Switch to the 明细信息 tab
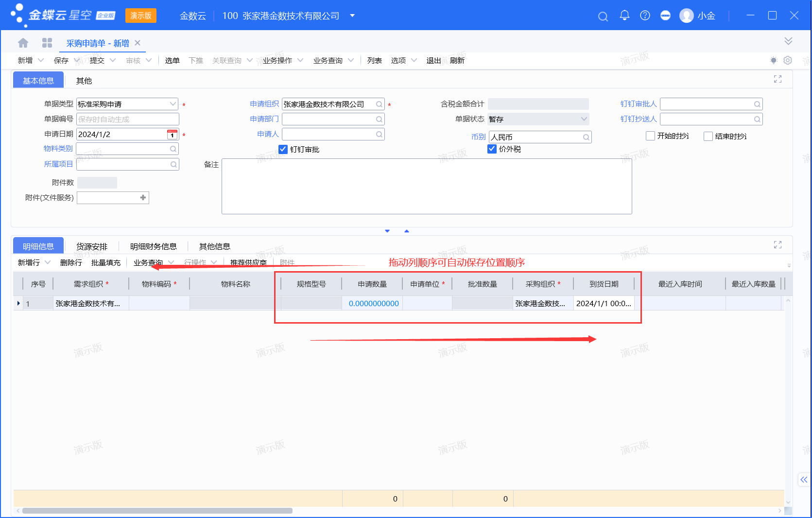 tap(38, 246)
